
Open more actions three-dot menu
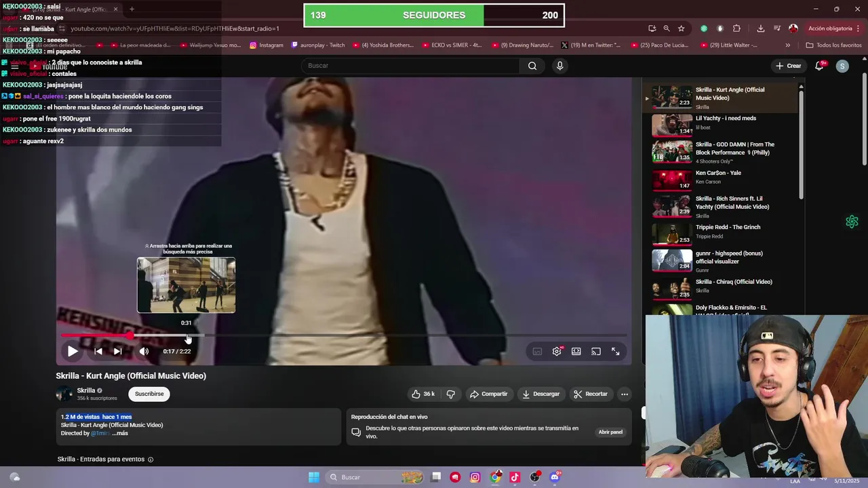[625, 394]
